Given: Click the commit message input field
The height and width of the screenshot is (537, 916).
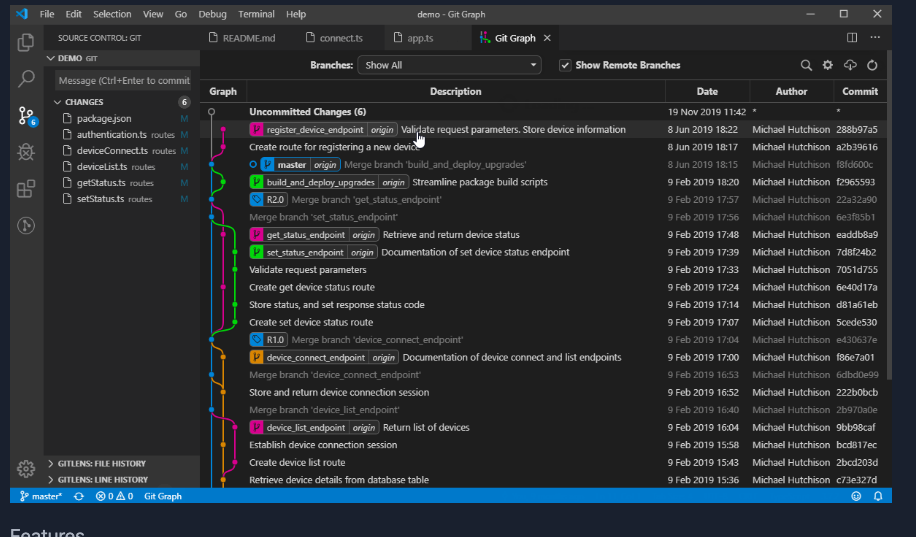Looking at the screenshot, I should pos(122,80).
